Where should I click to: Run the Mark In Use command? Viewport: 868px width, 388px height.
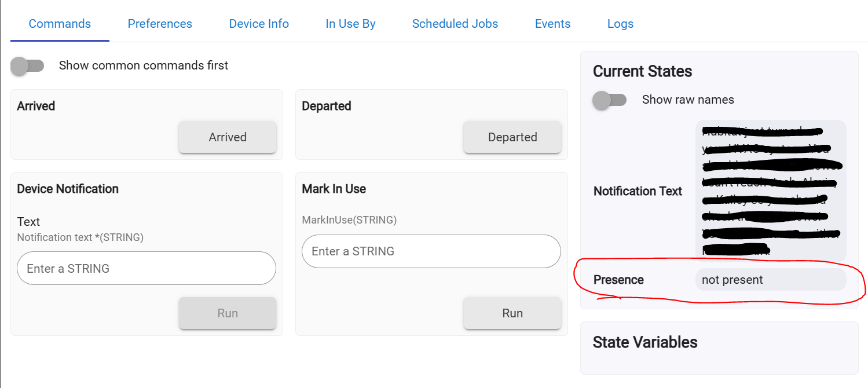(x=512, y=313)
